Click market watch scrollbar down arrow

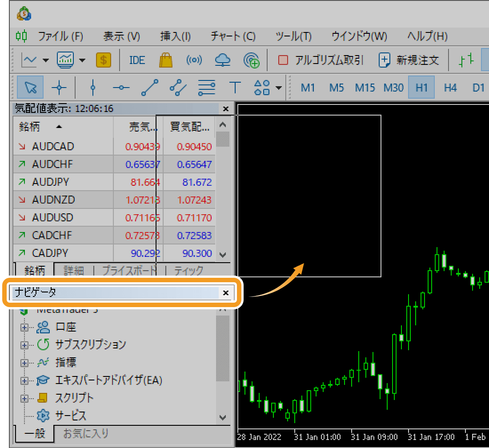click(x=223, y=255)
